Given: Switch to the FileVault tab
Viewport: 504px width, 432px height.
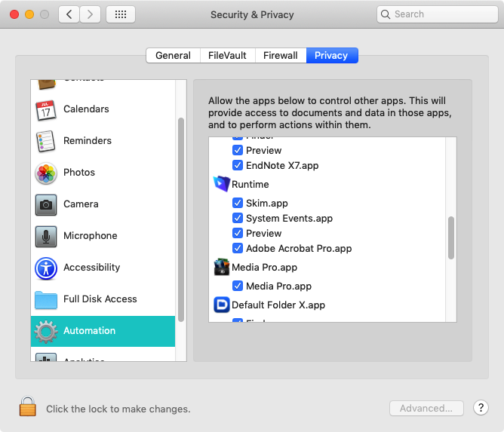Looking at the screenshot, I should 227,56.
